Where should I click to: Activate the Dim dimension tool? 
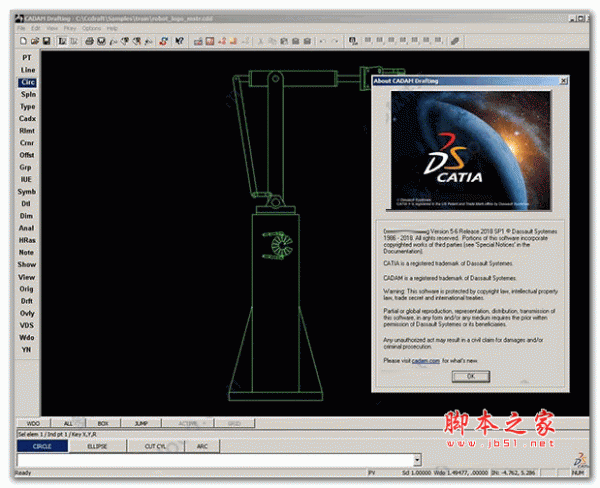[x=27, y=215]
